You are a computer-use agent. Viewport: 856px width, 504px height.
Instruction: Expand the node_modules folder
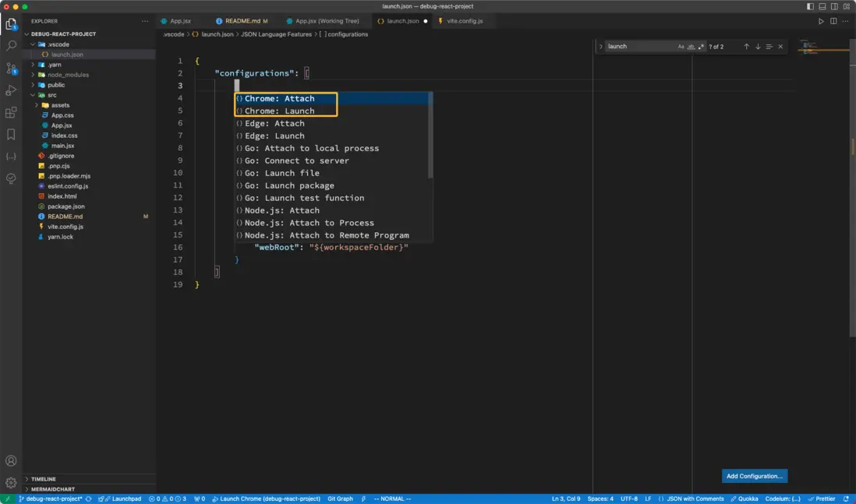click(x=69, y=75)
